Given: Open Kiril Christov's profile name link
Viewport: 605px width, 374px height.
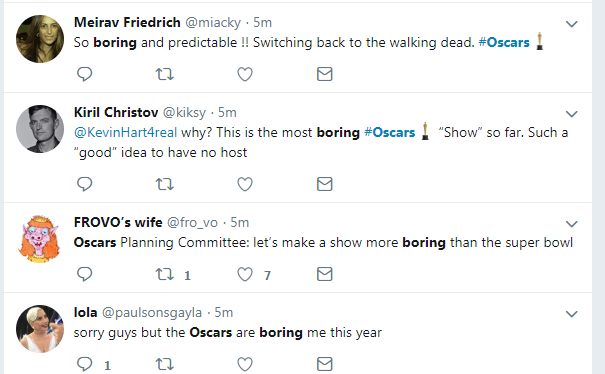Looking at the screenshot, I should click(x=116, y=112).
